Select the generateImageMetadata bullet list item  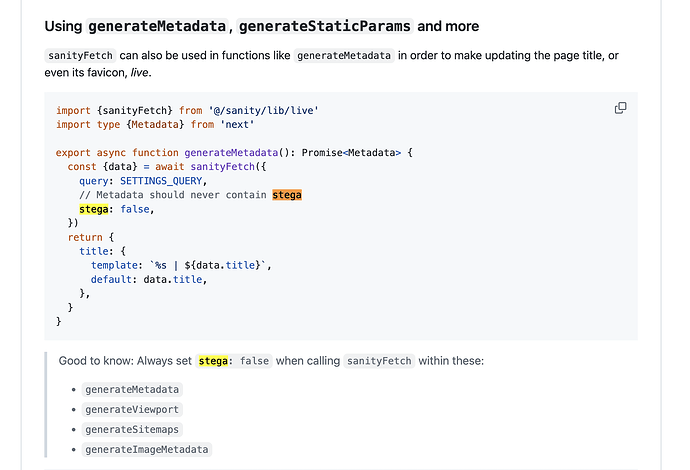(x=147, y=449)
